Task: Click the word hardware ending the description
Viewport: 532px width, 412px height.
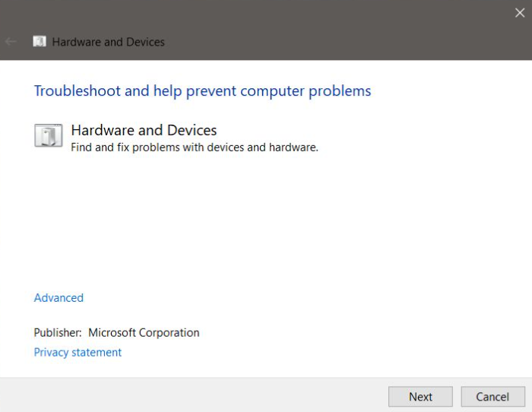Action: tap(293, 147)
